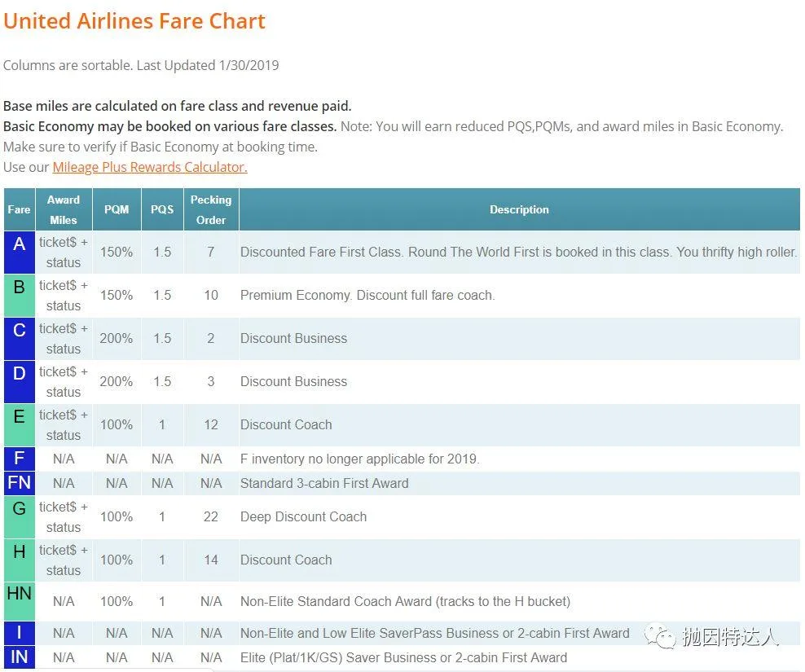Sort by Pecking Order column header
The height and width of the screenshot is (672, 805).
pos(211,209)
